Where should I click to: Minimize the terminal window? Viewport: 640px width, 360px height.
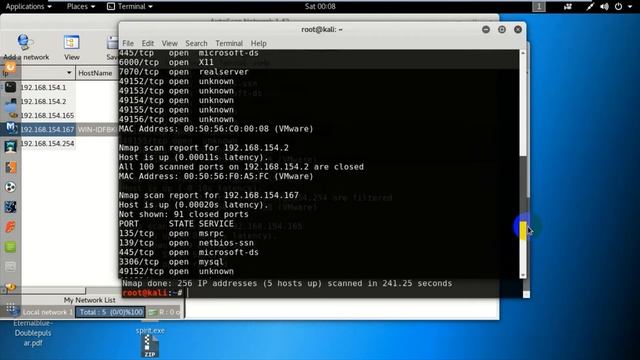coord(486,29)
